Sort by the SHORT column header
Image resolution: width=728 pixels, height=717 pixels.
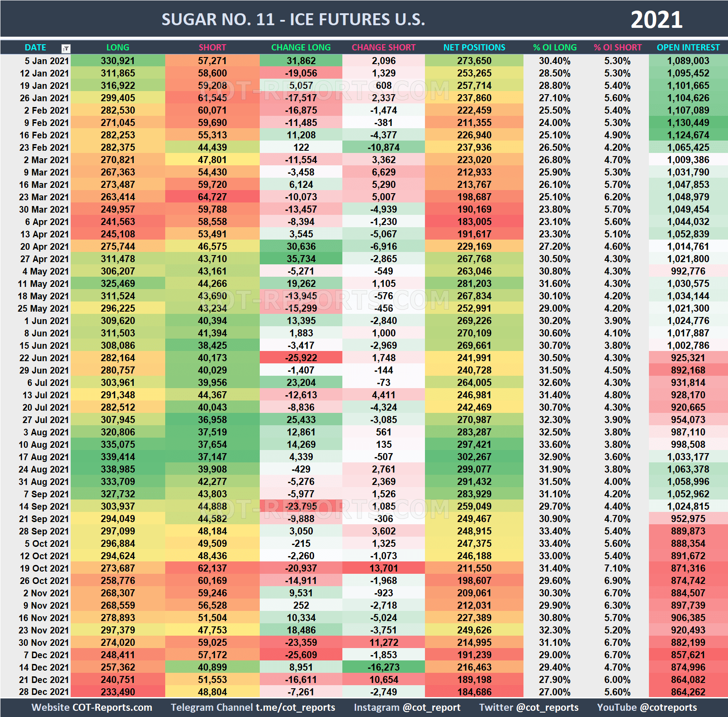pyautogui.click(x=212, y=47)
